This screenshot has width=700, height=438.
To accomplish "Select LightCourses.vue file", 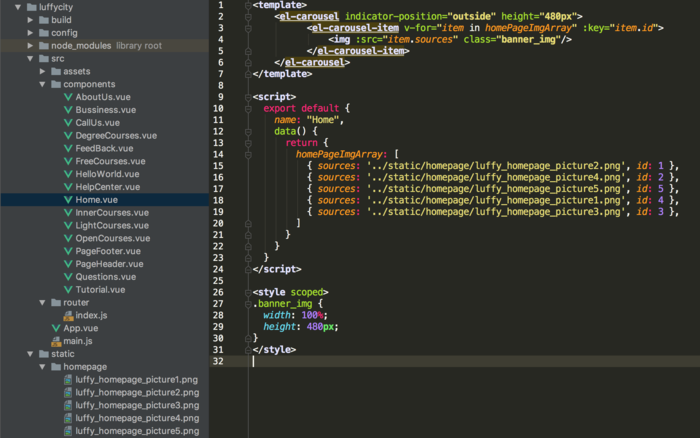I will pyautogui.click(x=112, y=226).
